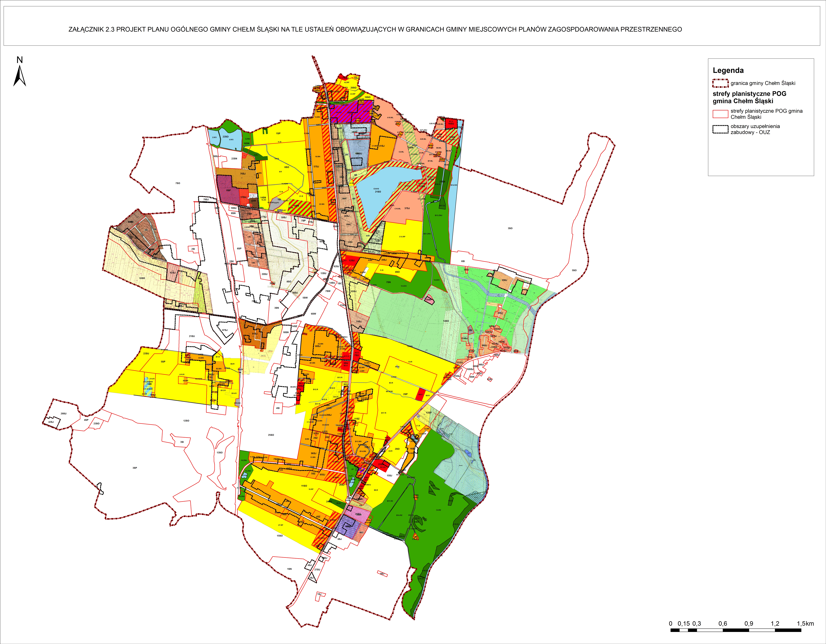Viewport: 826px width, 644px height.
Task: Click the 1SP zone label
Action: tap(278, 133)
